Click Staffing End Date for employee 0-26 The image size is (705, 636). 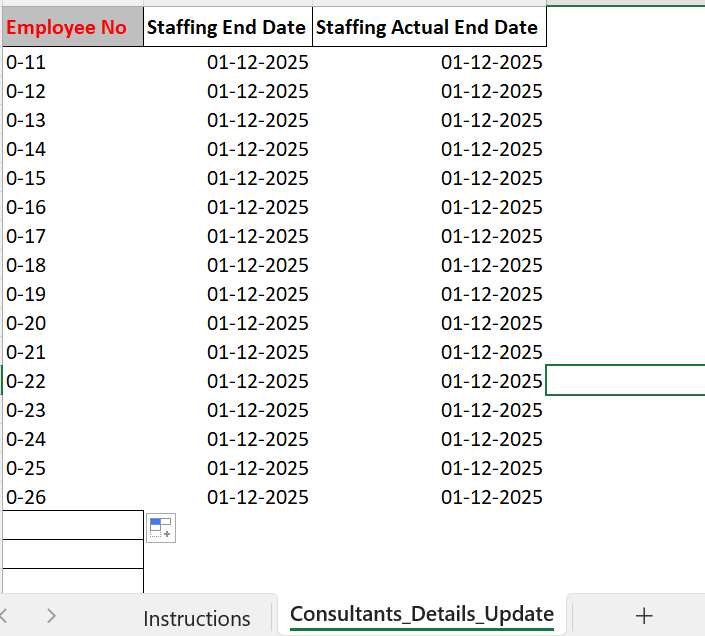[x=228, y=497]
